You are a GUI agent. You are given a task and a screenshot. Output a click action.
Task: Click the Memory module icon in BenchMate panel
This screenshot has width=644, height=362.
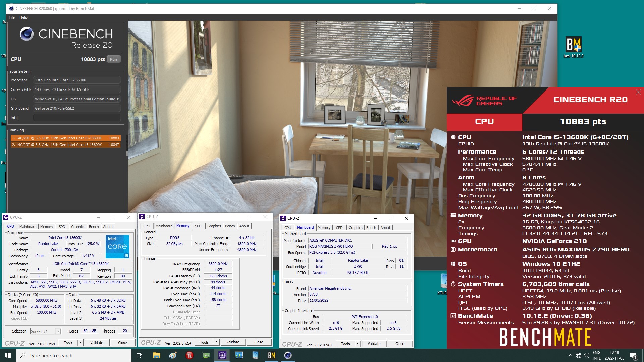[x=453, y=215]
